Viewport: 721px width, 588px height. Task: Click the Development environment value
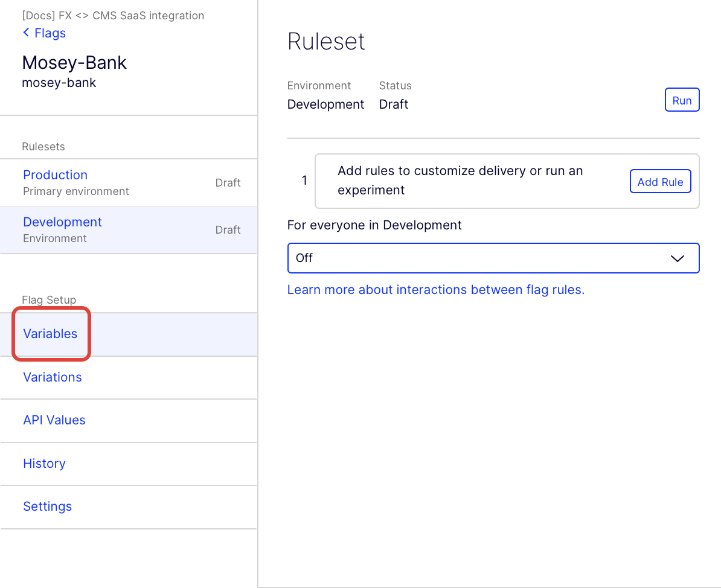click(x=325, y=104)
